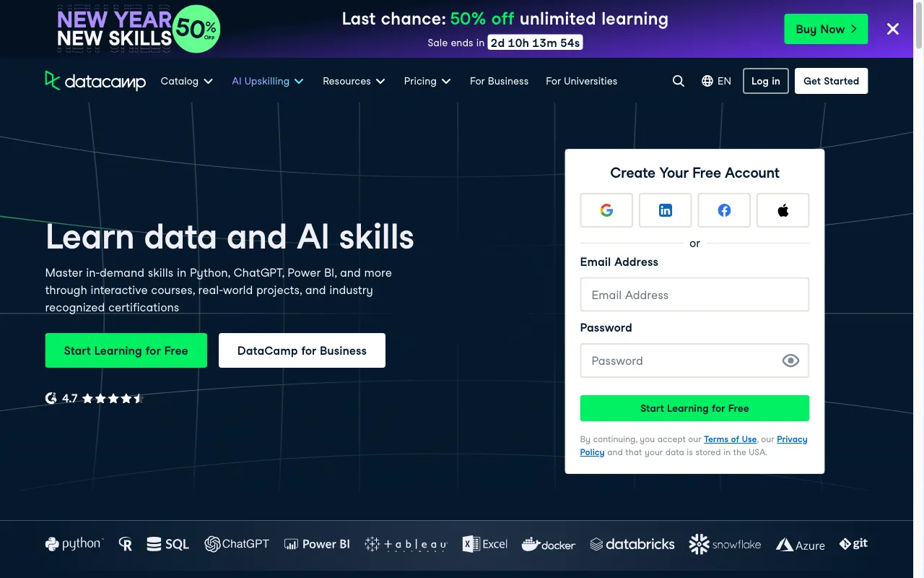Viewport: 924px width, 578px height.
Task: Click hero Start Learning for Free button
Action: coord(126,350)
